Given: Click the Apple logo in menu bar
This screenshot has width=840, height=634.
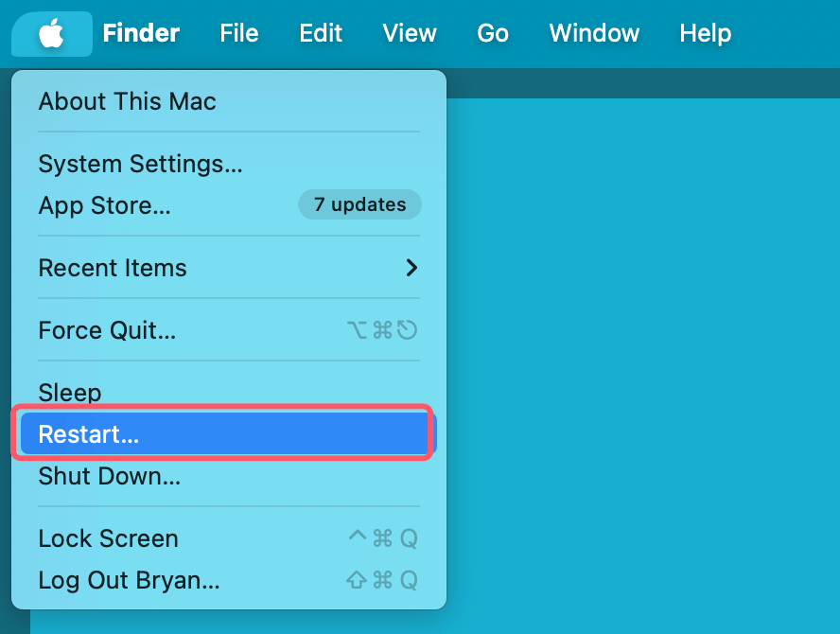Looking at the screenshot, I should coord(51,33).
